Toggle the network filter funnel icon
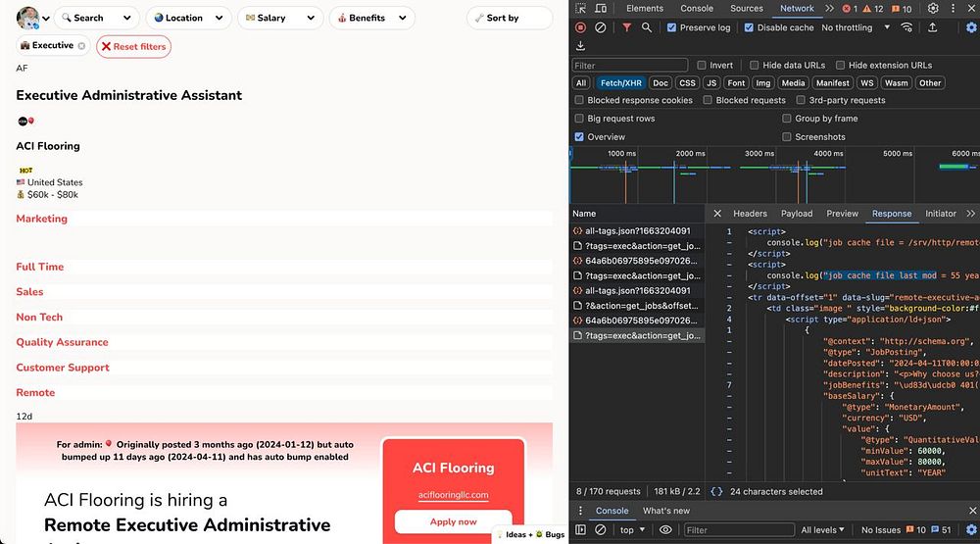Viewport: 980px width, 544px height. pos(626,27)
